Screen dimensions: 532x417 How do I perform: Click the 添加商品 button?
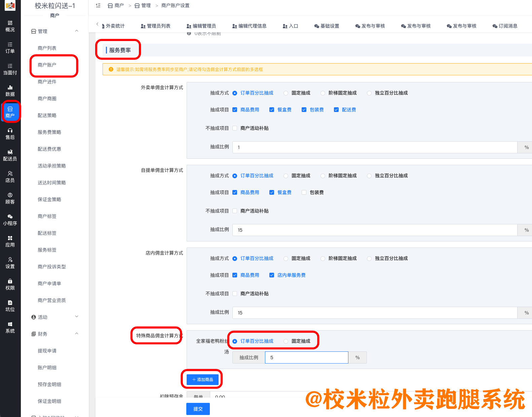pos(202,379)
